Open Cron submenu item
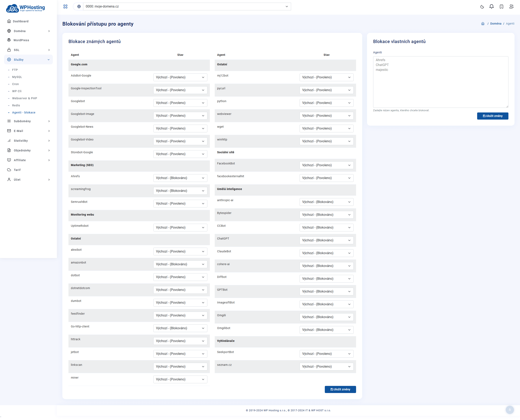 15,84
